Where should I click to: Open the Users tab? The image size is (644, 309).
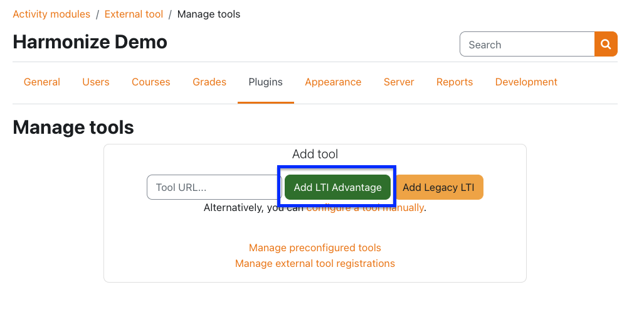point(96,82)
